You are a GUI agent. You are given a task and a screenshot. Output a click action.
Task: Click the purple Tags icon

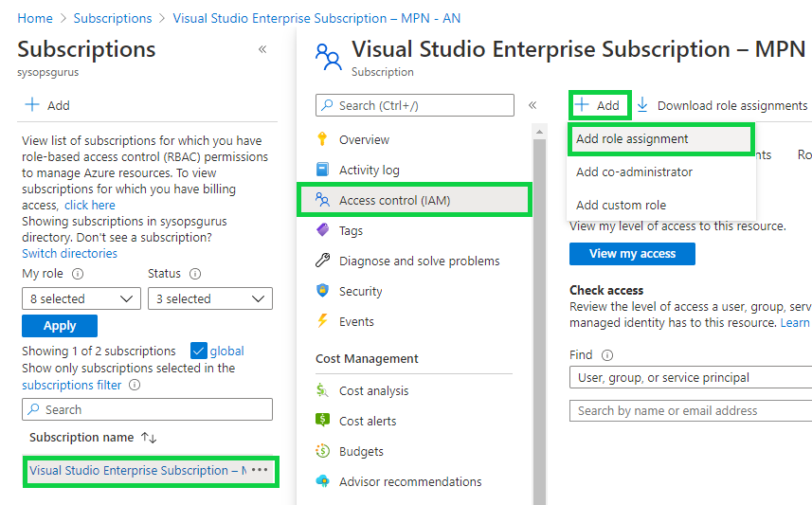pos(322,229)
